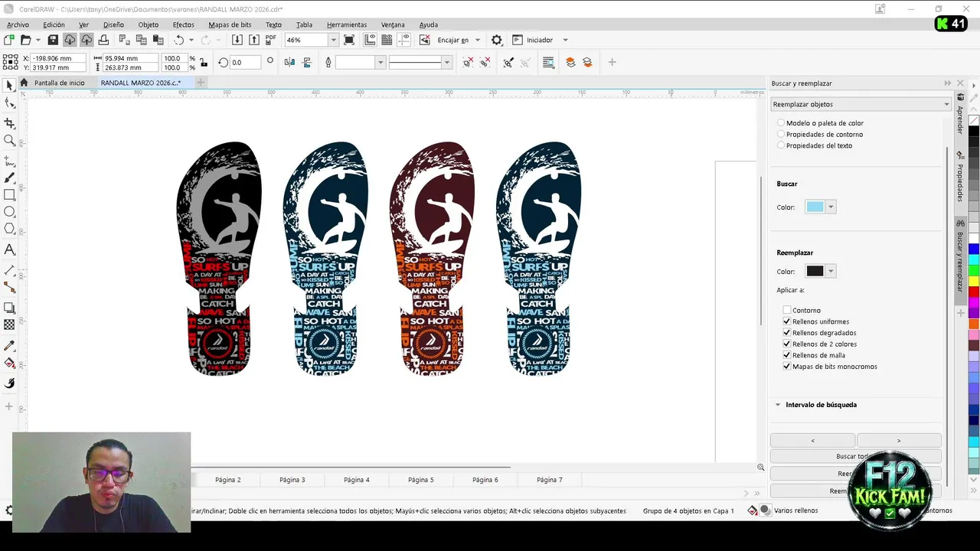The height and width of the screenshot is (551, 980).
Task: Select the Shape edit tool
Action: pyautogui.click(x=9, y=103)
